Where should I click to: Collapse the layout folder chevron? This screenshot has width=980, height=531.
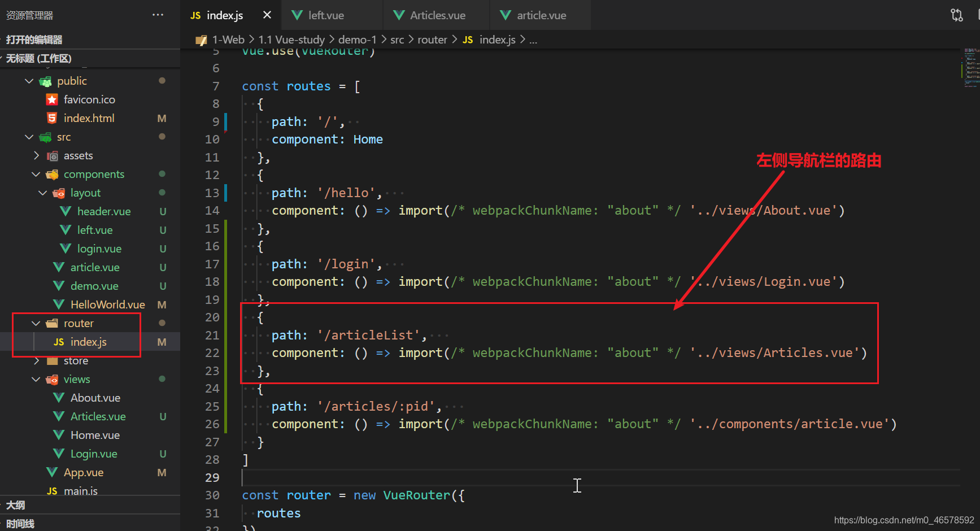coord(43,193)
